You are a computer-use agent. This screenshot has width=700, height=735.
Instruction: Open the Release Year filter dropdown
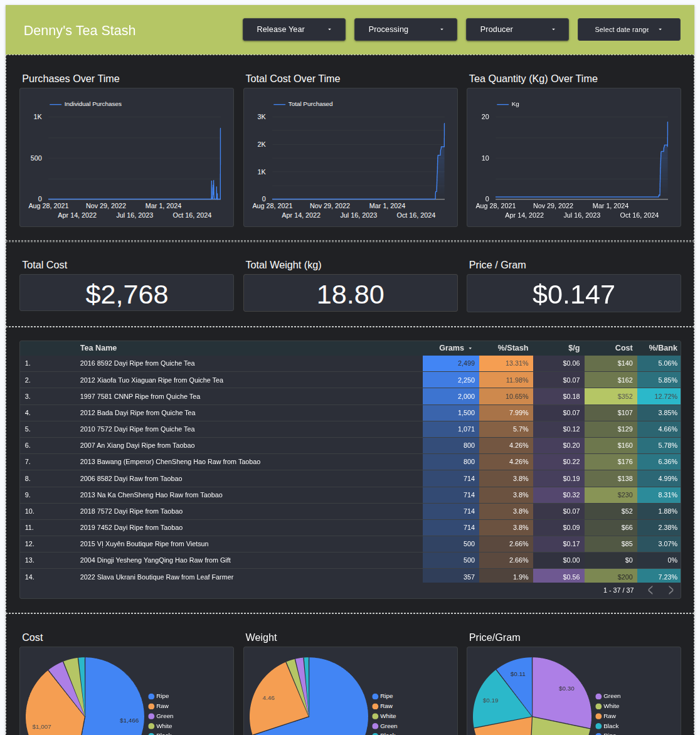(294, 29)
